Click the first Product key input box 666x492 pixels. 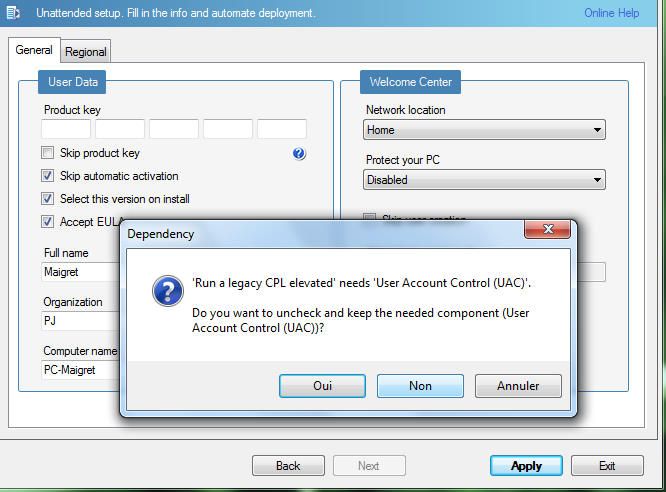coord(66,129)
